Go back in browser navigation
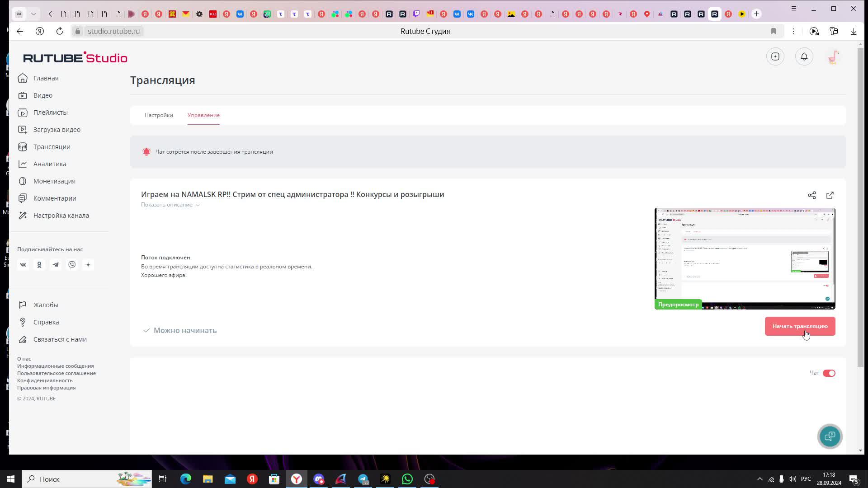The height and width of the screenshot is (488, 868). 20,31
